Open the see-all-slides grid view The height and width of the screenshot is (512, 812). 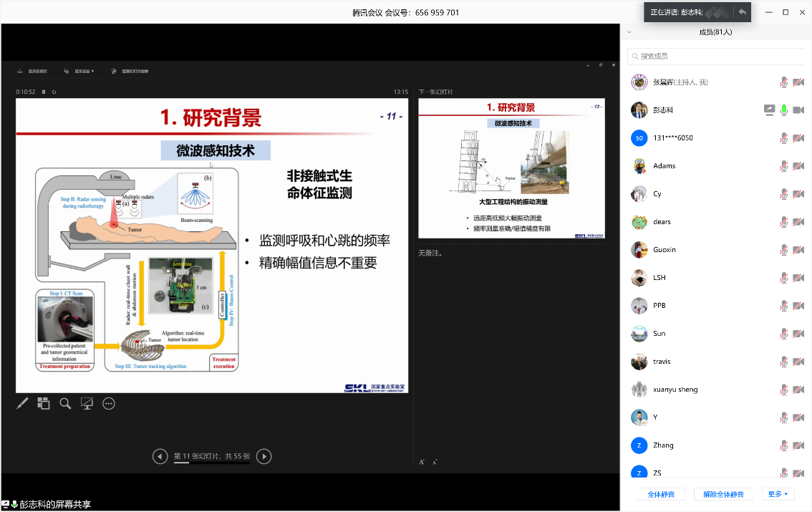[43, 403]
